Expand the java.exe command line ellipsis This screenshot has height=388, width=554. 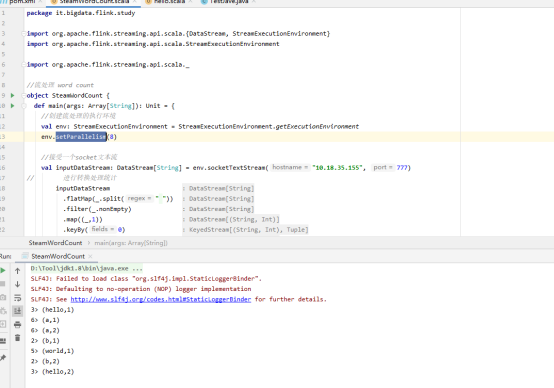click(137, 269)
